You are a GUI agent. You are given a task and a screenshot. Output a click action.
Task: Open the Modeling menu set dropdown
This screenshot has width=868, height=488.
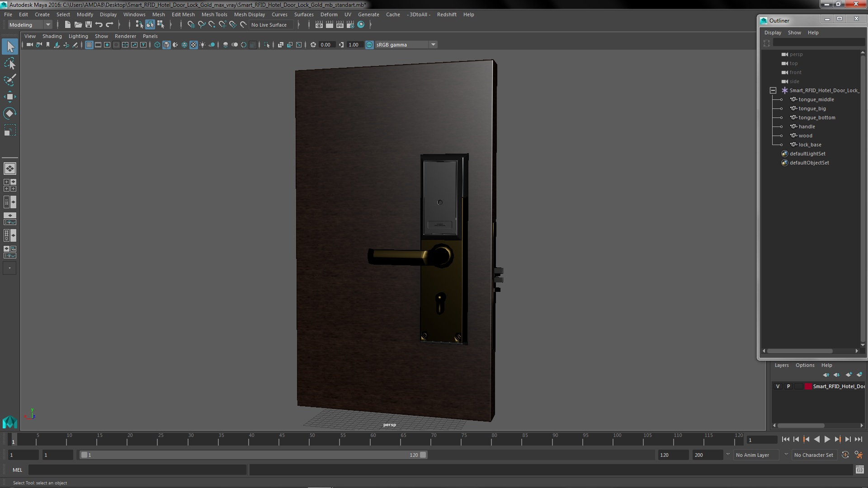[x=30, y=25]
